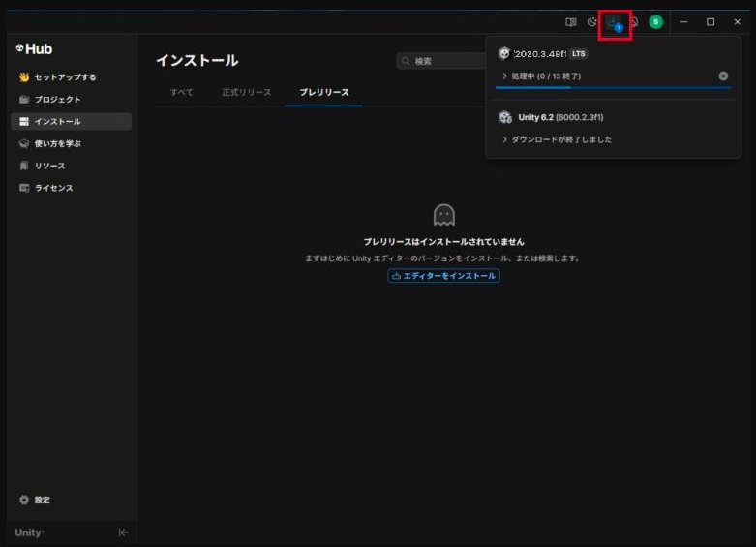Click the book-shaped documentation icon
The width and height of the screenshot is (756, 547).
point(571,22)
